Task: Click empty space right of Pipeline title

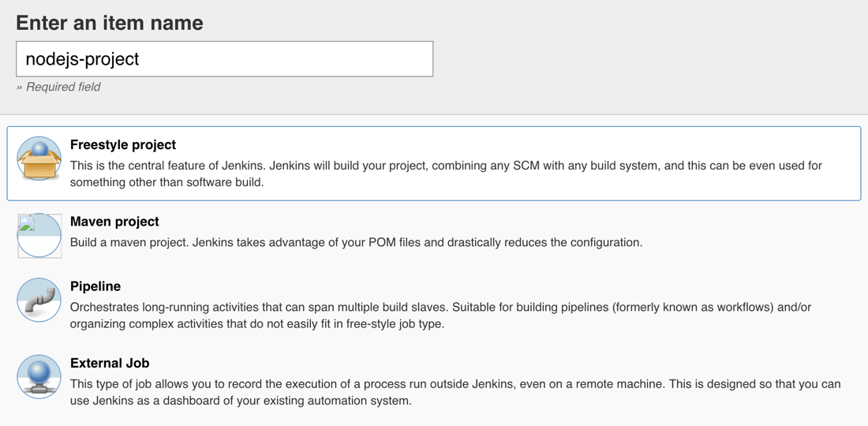Action: 473,286
